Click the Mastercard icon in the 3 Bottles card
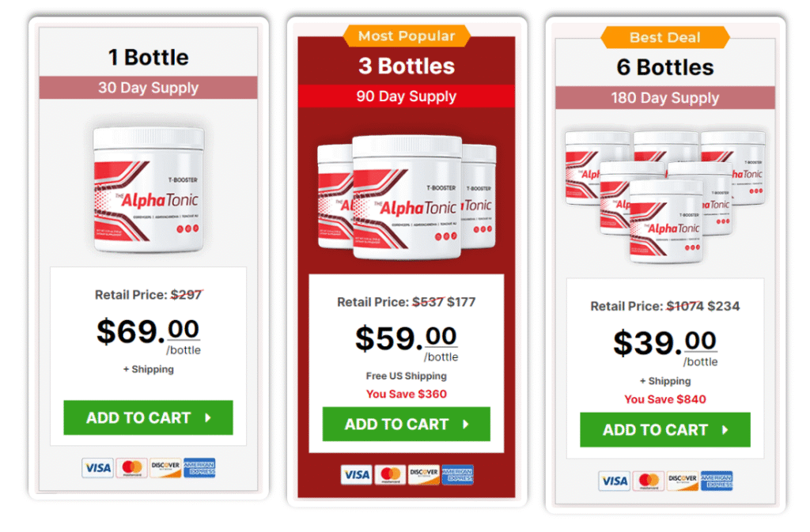The height and width of the screenshot is (532, 810). [x=390, y=475]
